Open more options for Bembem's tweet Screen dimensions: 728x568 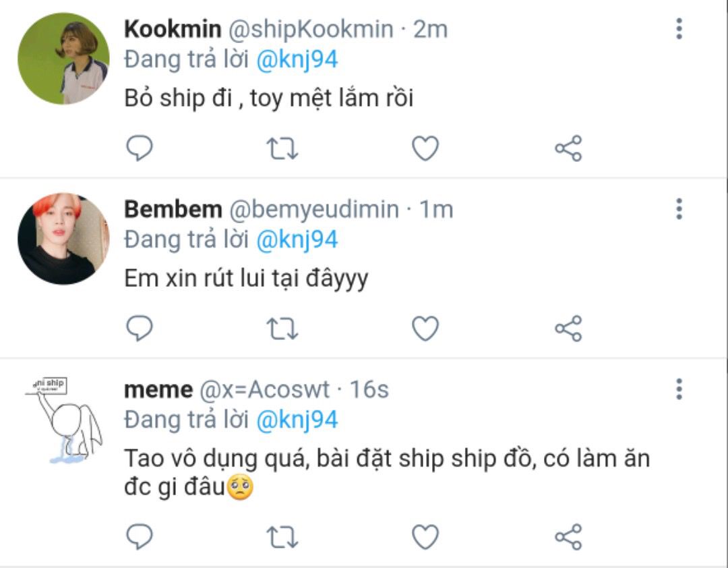[679, 209]
